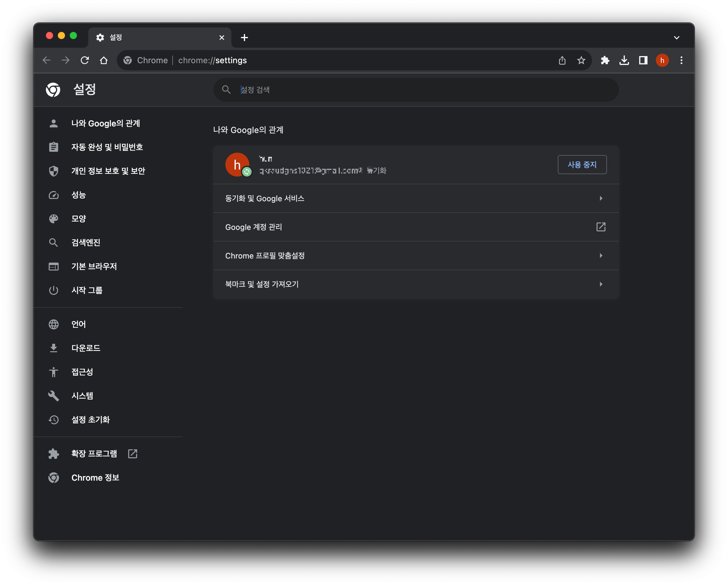Select 모양 in the sidebar

79,219
